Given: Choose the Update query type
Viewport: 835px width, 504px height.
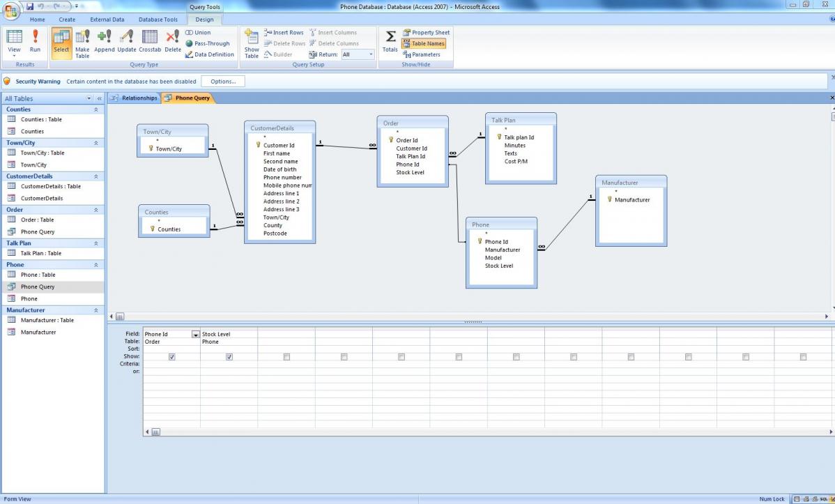Looking at the screenshot, I should coord(127,41).
